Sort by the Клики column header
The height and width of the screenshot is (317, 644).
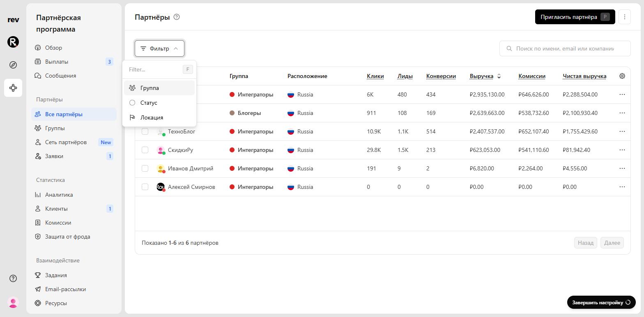click(375, 76)
